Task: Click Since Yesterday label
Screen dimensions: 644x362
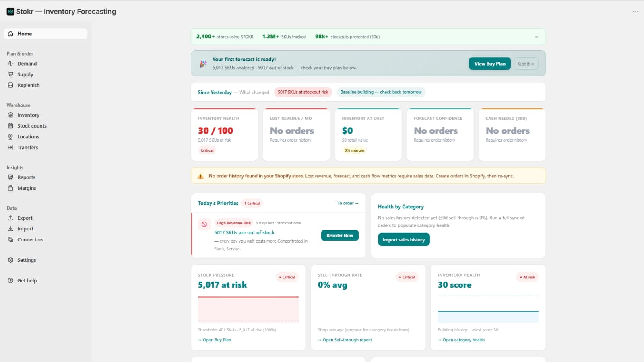Action: 215,93
